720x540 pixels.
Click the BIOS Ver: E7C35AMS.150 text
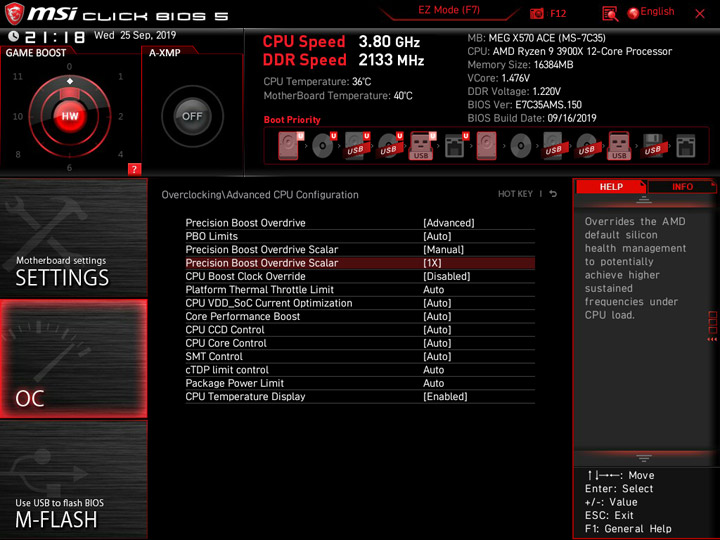524,105
